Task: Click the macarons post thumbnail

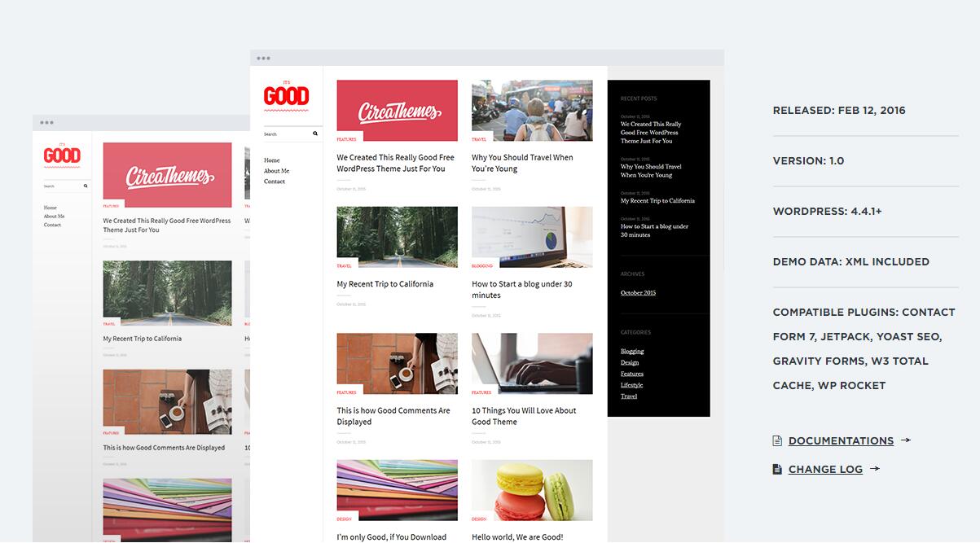Action: tap(532, 489)
